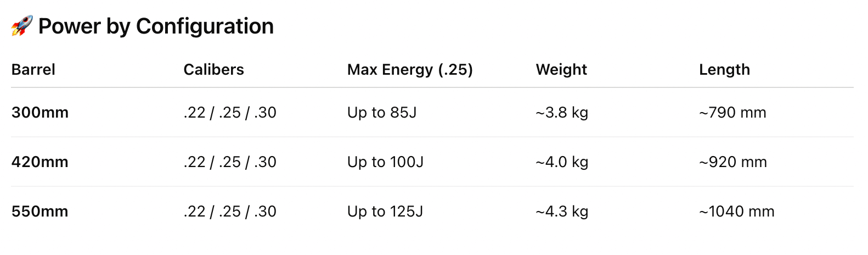Click the ~4.0 kg weight cell
This screenshot has height=255, width=868.
(x=562, y=162)
